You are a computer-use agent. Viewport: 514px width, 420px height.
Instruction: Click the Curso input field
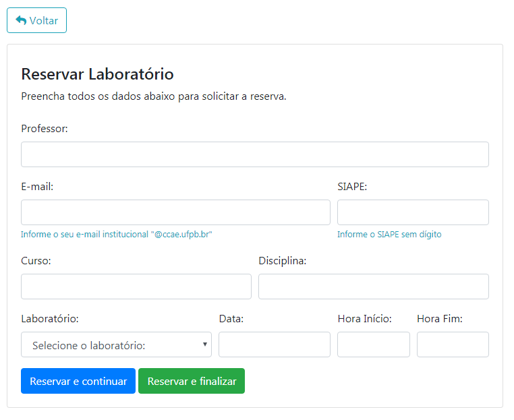(x=136, y=287)
